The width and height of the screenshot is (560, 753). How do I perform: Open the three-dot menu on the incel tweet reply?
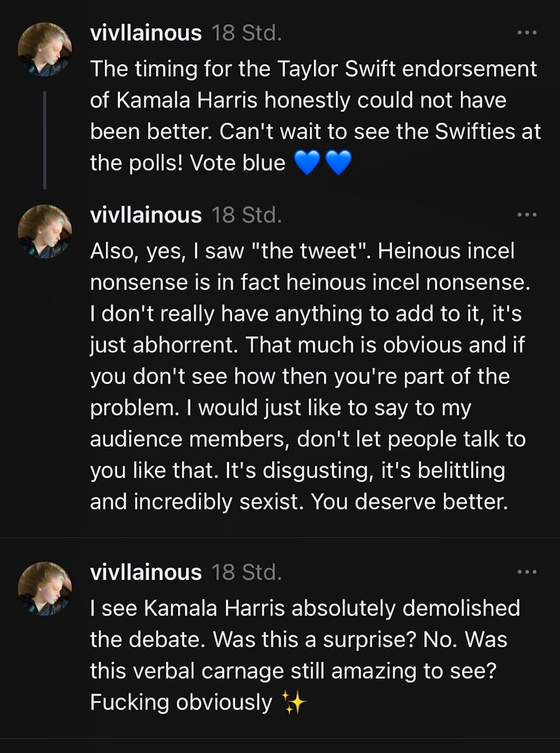point(526,215)
